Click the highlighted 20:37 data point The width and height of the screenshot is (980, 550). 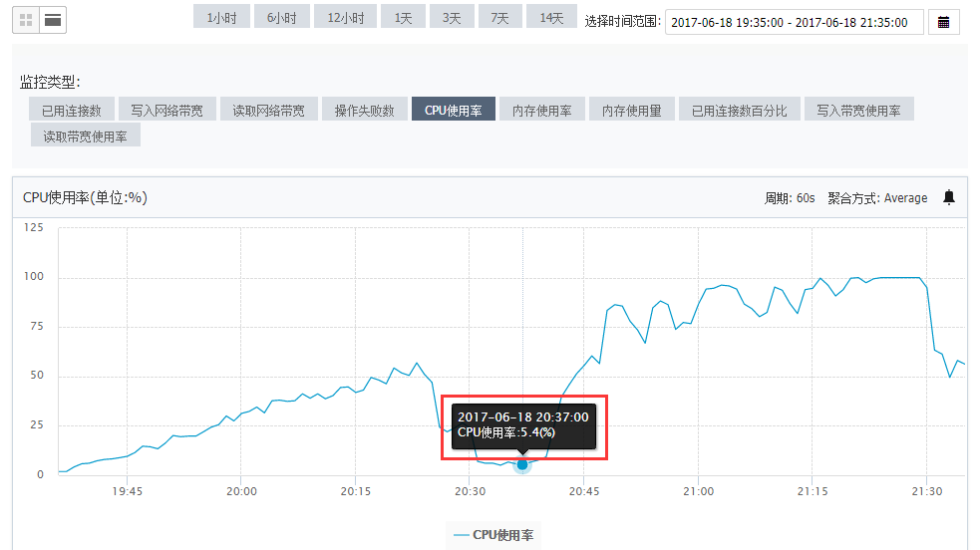[522, 464]
